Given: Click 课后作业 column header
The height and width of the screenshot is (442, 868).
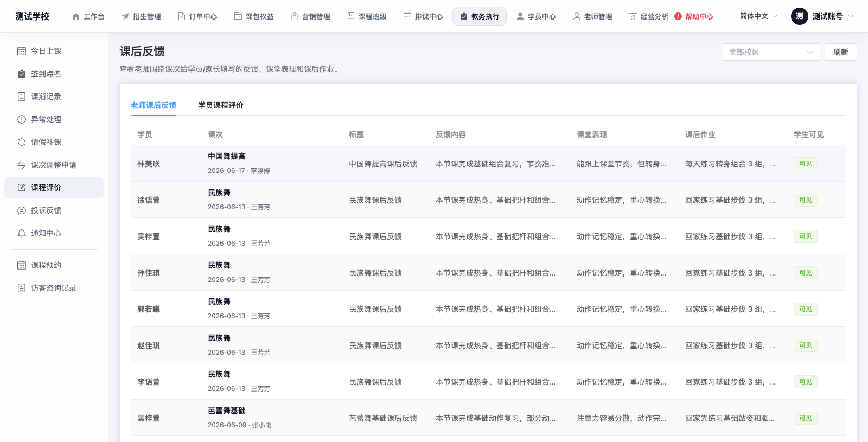Looking at the screenshot, I should [700, 134].
